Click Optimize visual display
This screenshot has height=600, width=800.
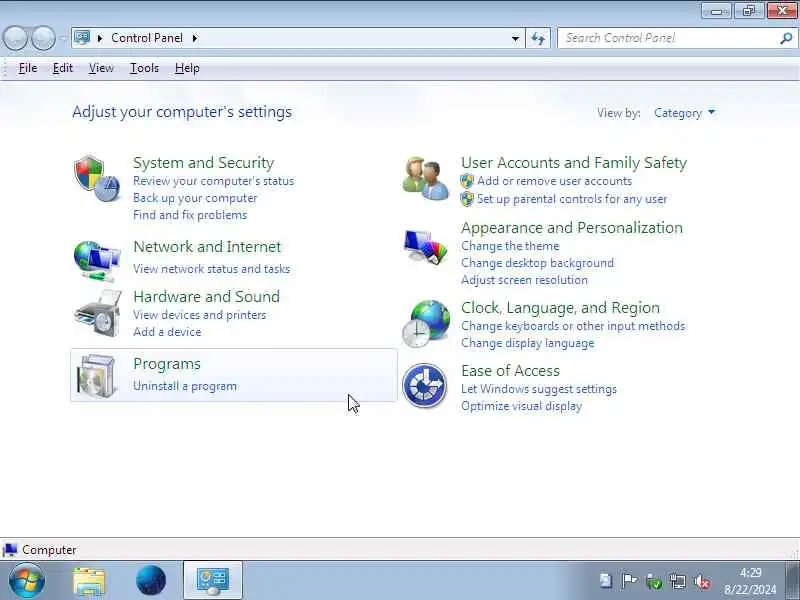click(521, 406)
